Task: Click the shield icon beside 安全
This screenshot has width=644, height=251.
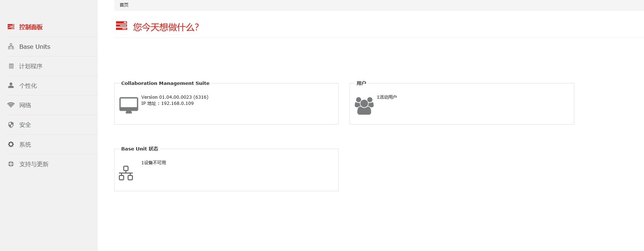Action: coord(11,125)
